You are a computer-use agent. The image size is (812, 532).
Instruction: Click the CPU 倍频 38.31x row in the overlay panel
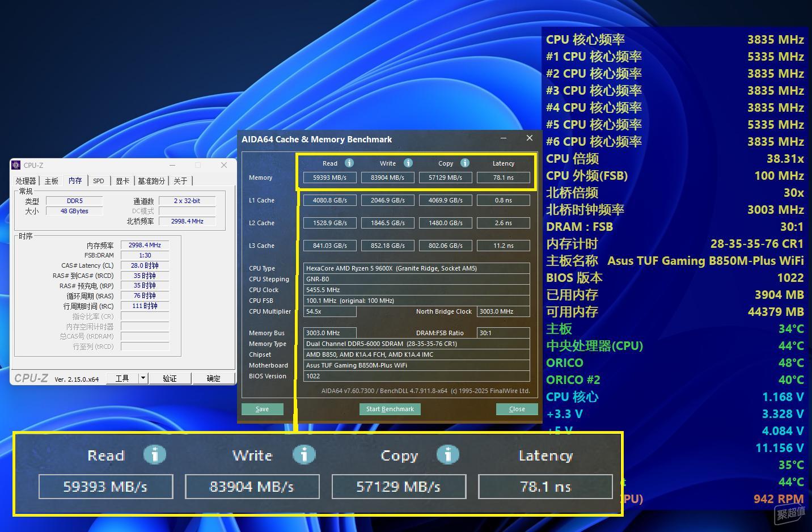pos(675,159)
